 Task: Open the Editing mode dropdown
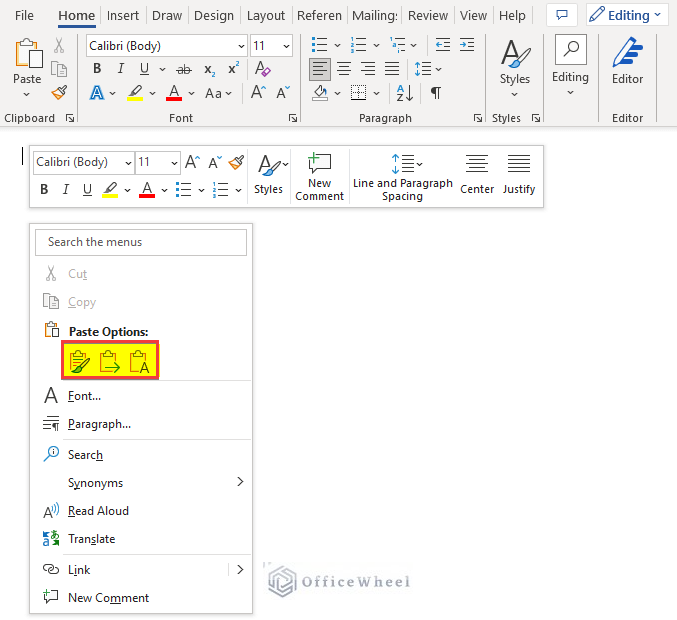click(626, 15)
